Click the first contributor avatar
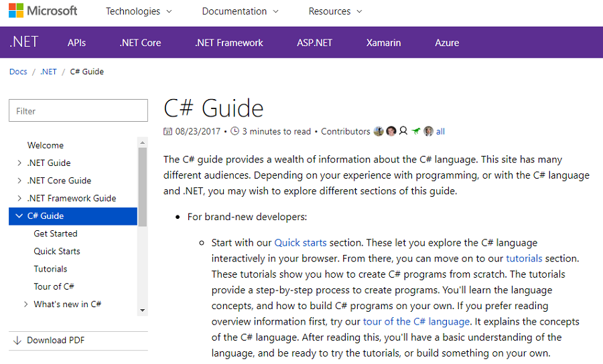Screen dimensions: 603x364 (x=379, y=131)
